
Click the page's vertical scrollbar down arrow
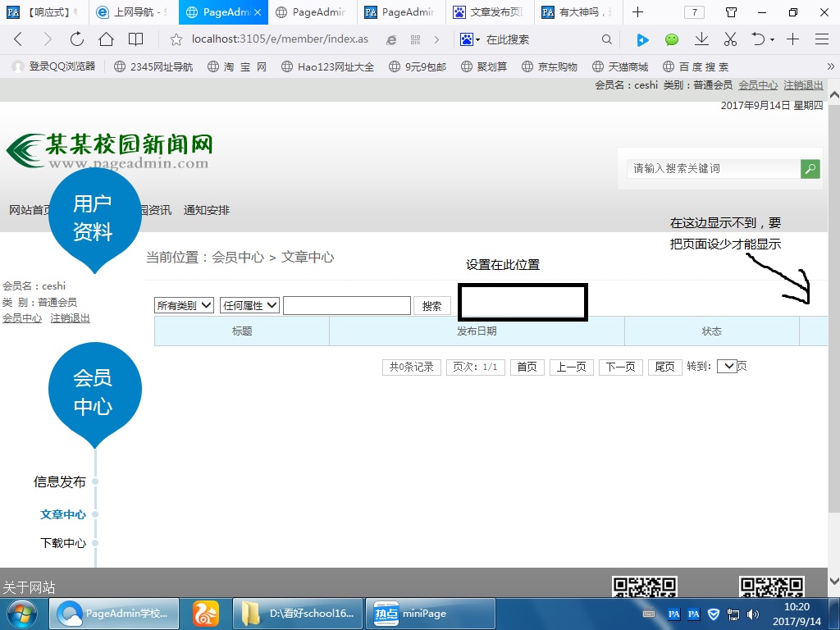833,581
